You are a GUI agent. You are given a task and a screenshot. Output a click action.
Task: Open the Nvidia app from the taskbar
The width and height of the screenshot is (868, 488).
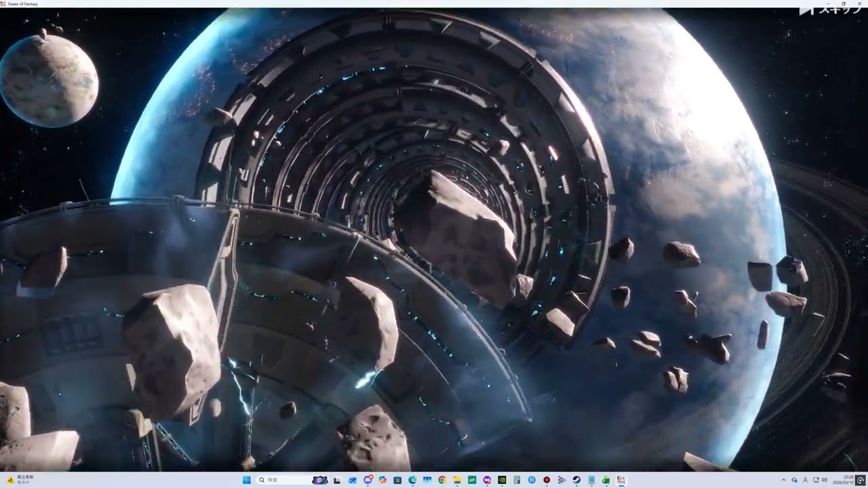pos(502,480)
